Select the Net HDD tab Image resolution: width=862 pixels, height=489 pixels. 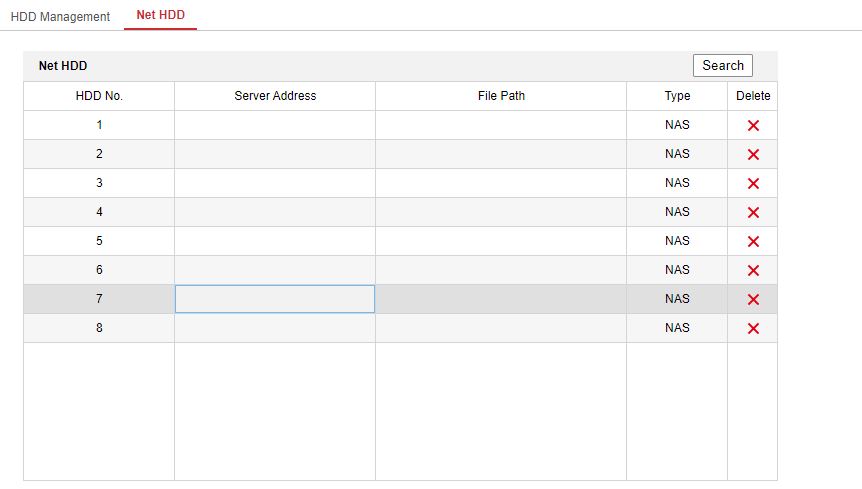coord(160,16)
